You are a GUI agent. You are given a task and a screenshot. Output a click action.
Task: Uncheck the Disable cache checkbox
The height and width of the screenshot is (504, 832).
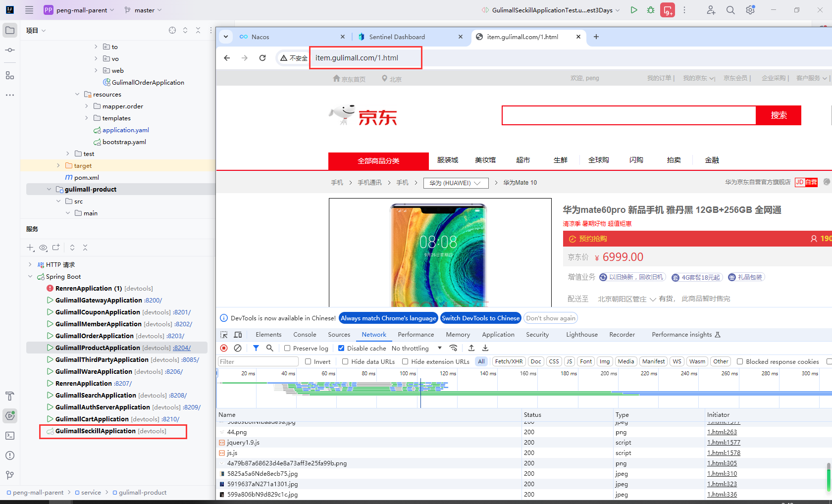pos(341,348)
